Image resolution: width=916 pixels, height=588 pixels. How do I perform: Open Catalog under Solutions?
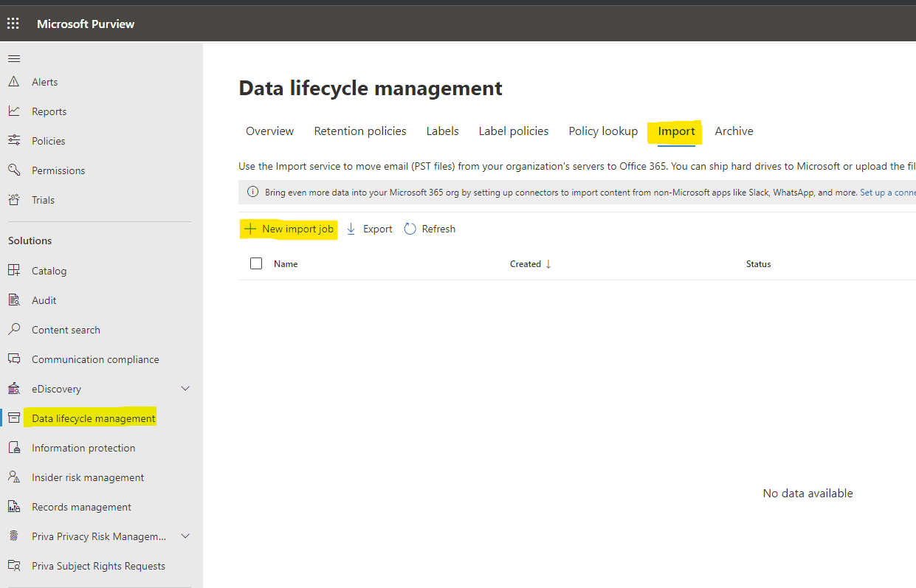tap(49, 271)
